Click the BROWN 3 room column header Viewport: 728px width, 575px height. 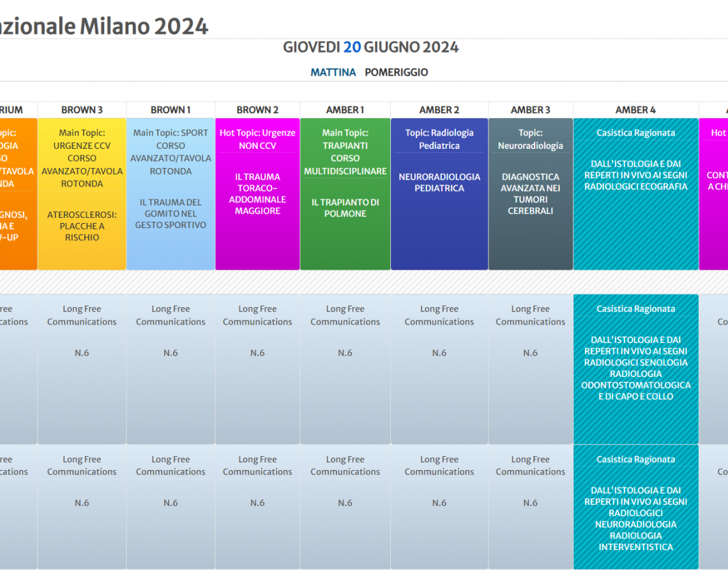click(x=82, y=110)
